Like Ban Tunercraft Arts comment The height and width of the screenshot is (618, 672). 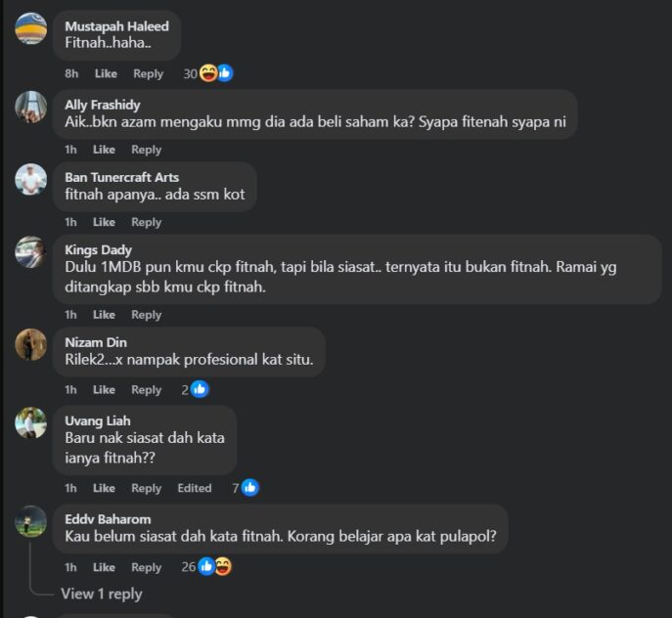tap(105, 222)
